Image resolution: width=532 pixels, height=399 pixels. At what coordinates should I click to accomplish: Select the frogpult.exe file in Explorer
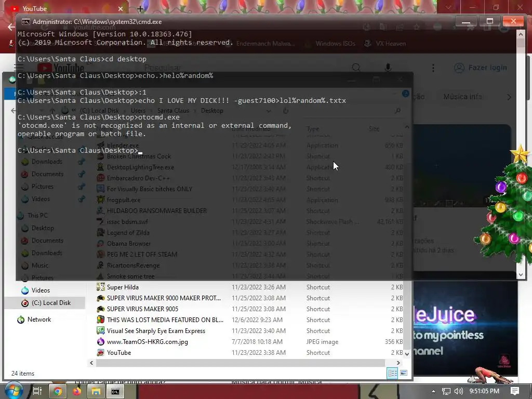point(124,200)
